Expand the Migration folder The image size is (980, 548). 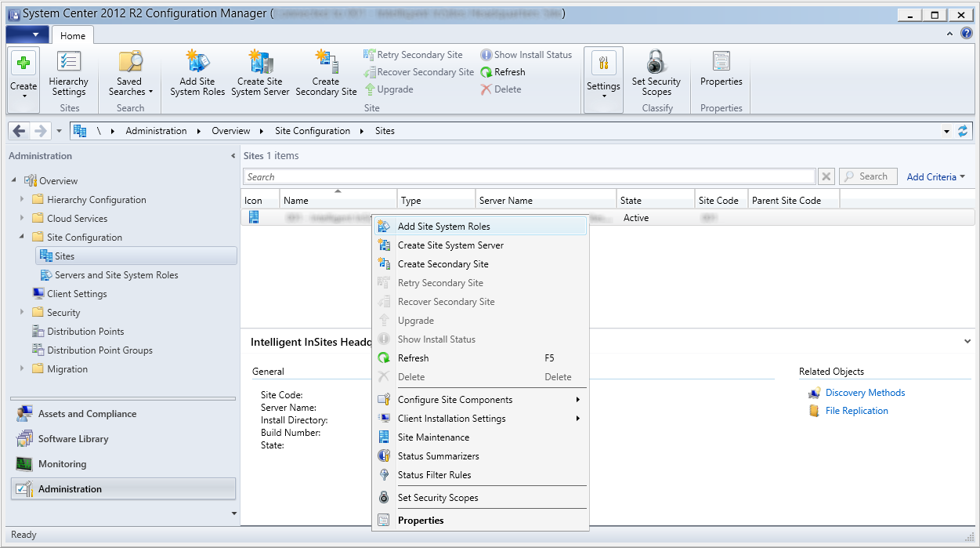point(22,368)
